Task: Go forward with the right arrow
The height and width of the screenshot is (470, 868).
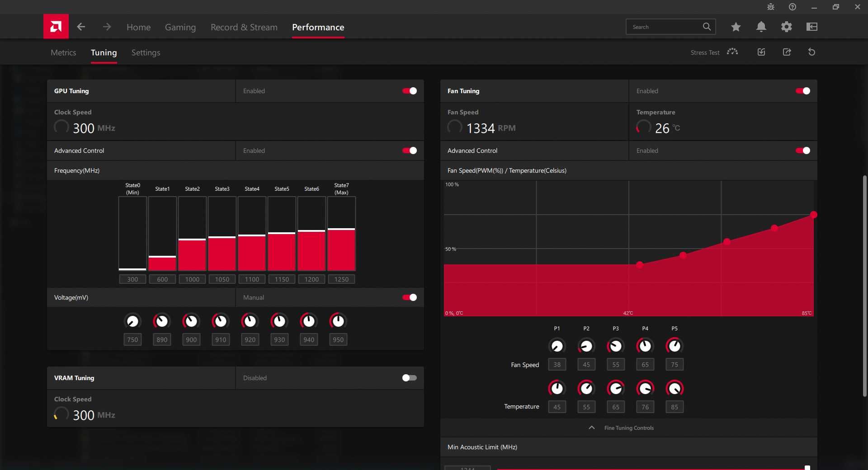Action: [x=107, y=27]
